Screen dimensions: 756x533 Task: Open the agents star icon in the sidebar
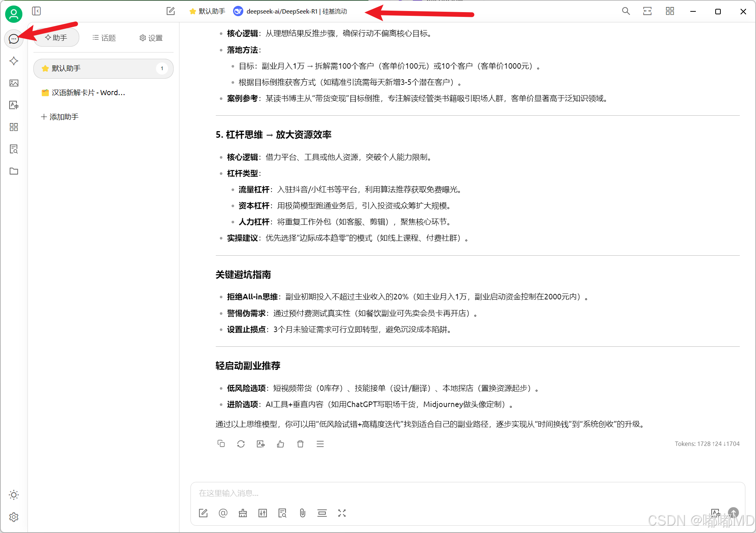14,61
